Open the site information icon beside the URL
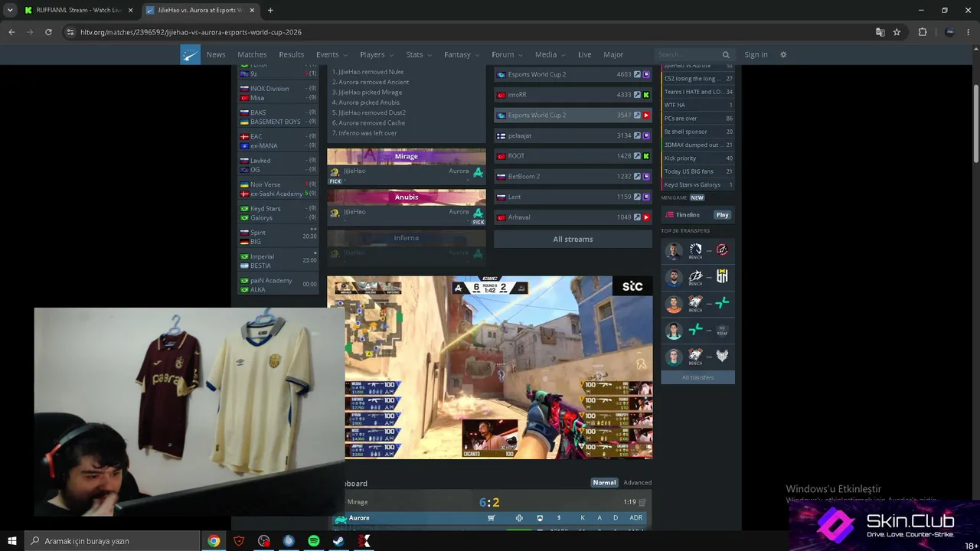 (70, 32)
